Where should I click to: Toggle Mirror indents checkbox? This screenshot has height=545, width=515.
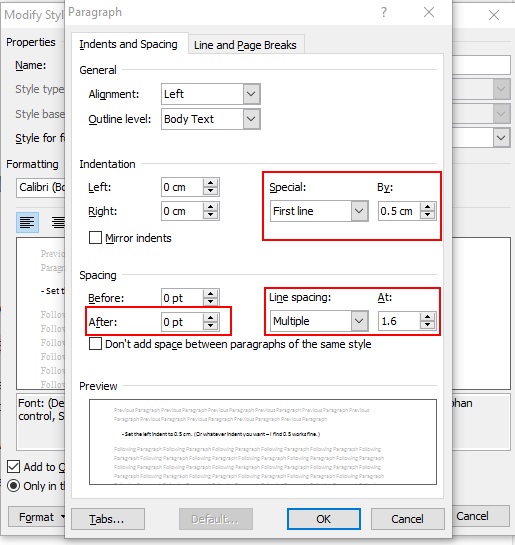95,238
